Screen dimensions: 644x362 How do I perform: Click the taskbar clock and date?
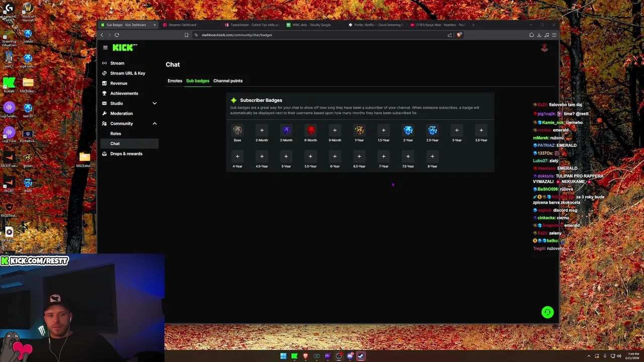coord(632,356)
